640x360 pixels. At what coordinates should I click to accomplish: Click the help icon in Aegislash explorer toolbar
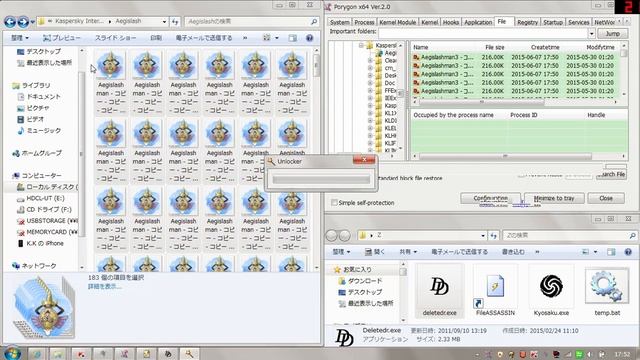tap(309, 38)
